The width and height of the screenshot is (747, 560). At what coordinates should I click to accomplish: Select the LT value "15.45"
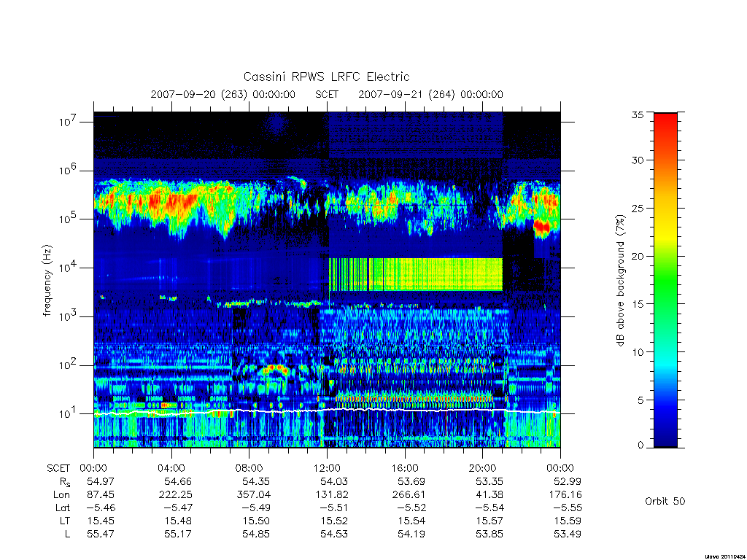[101, 521]
